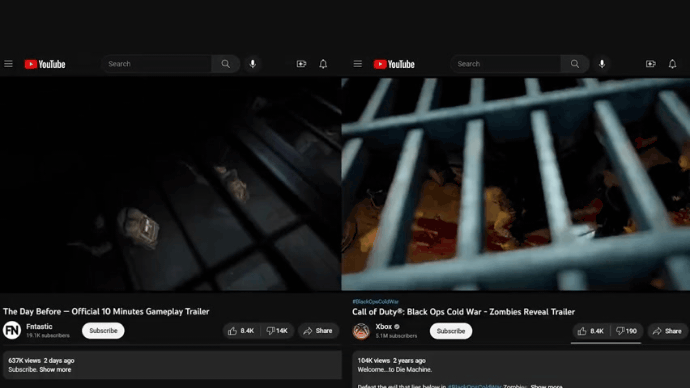The image size is (690, 388).
Task: Start voice search in the right window
Action: coord(602,64)
